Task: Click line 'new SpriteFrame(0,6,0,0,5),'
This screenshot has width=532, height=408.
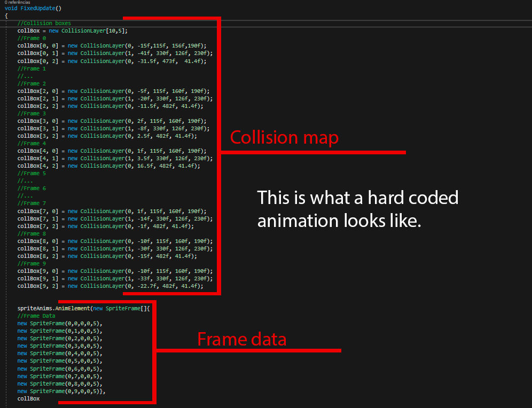Action: click(x=60, y=368)
